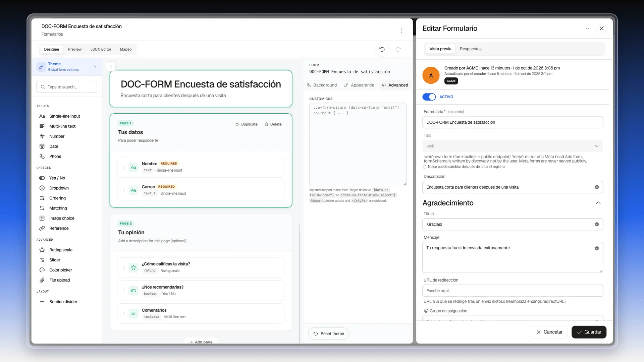Switch to the JSON Editor tab
Image resolution: width=644 pixels, height=362 pixels.
tap(101, 49)
